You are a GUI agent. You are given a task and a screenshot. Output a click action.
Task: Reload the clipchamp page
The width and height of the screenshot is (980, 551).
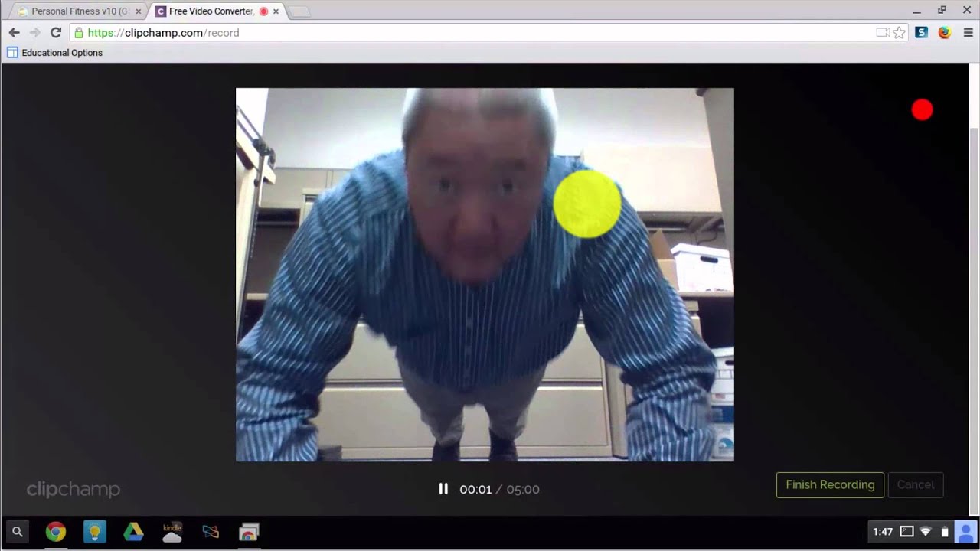[x=55, y=33]
